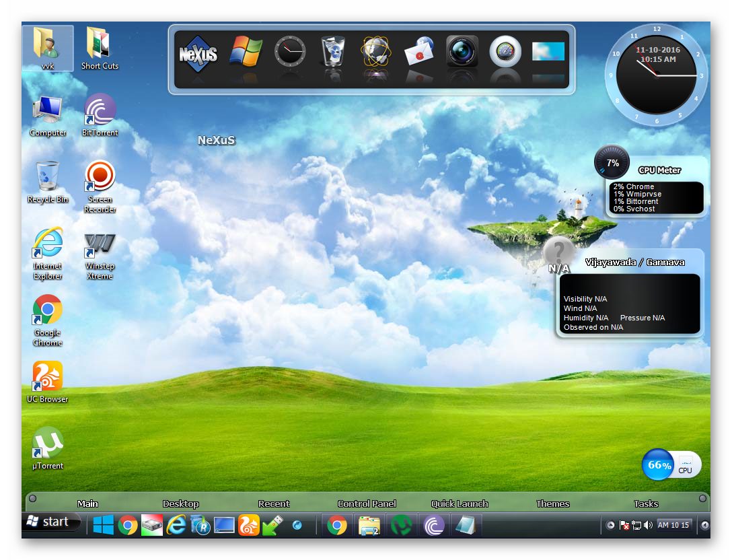Open the speedometer gauge icon in Nexus dock
The image size is (732, 560).
pos(505,51)
